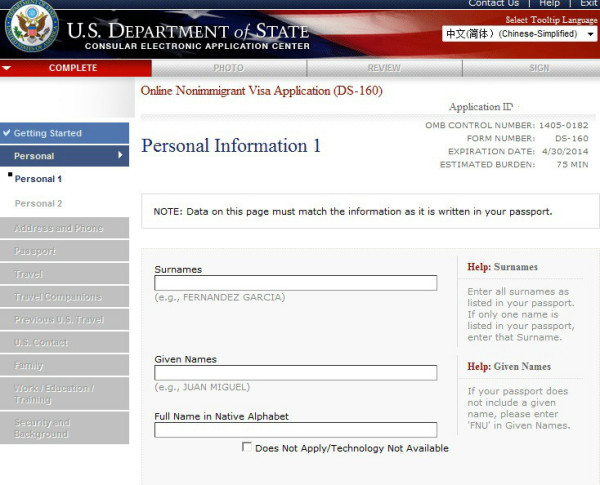
Task: Click the Getting Started checkmark icon
Action: pyautogui.click(x=7, y=133)
